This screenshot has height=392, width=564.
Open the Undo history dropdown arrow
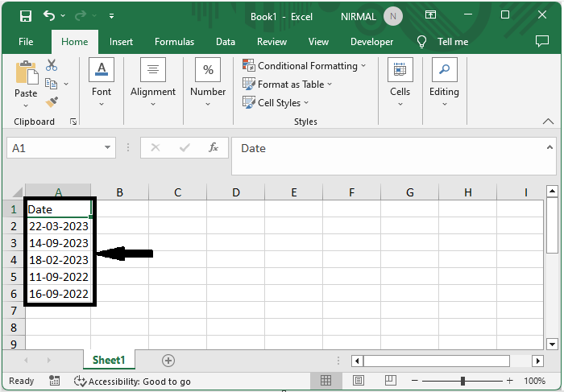coord(63,15)
